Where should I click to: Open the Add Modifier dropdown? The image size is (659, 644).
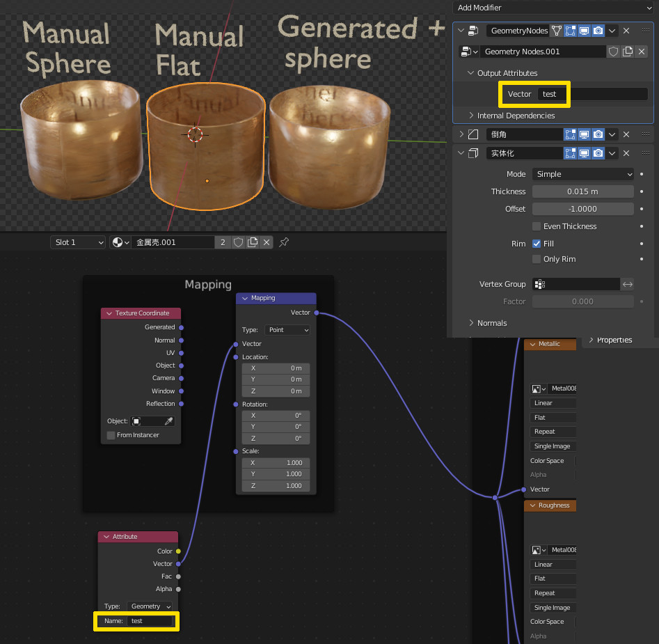point(553,8)
